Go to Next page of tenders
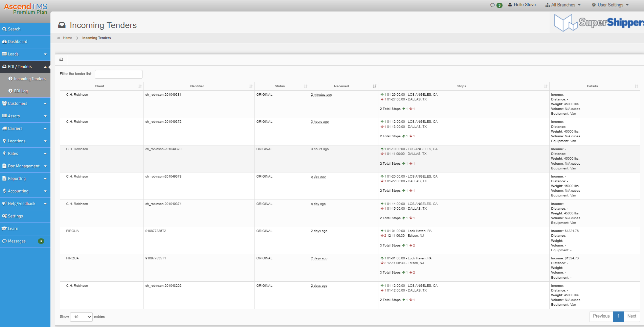The height and width of the screenshot is (327, 644). (631, 316)
